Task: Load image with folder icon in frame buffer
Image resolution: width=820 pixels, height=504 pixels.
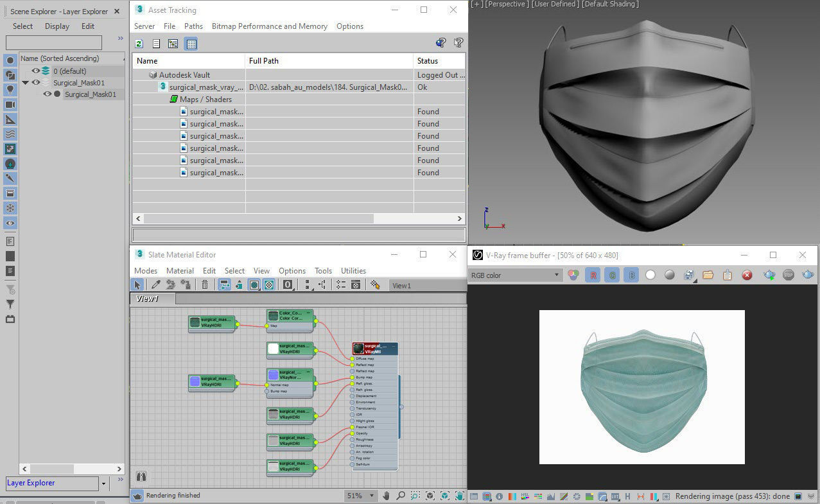Action: [x=708, y=275]
